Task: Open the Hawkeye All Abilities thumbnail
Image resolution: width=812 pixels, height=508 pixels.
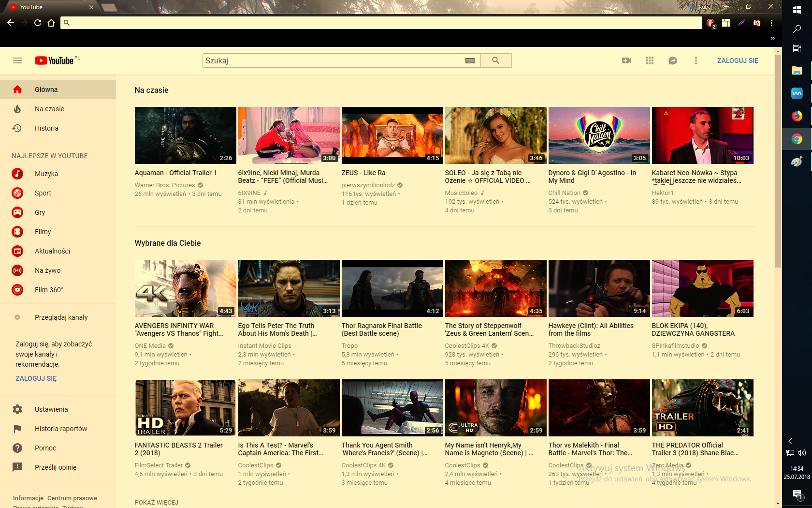Action: 599,288
